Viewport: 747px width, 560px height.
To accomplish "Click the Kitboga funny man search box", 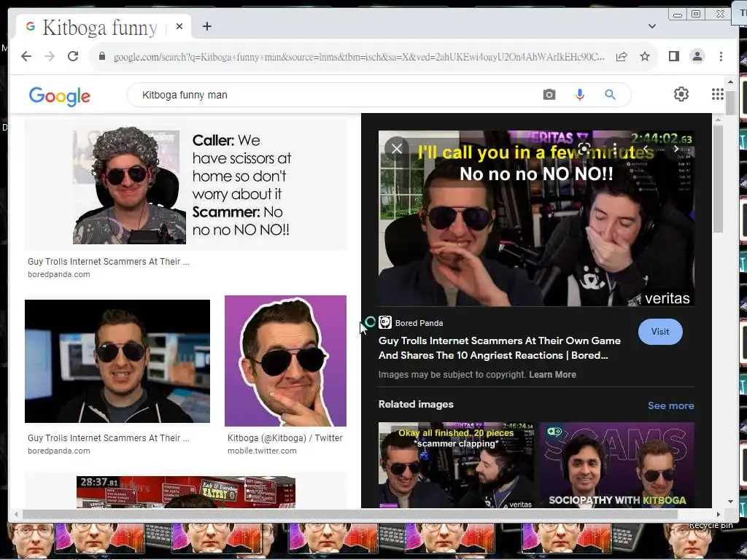I will (x=333, y=95).
